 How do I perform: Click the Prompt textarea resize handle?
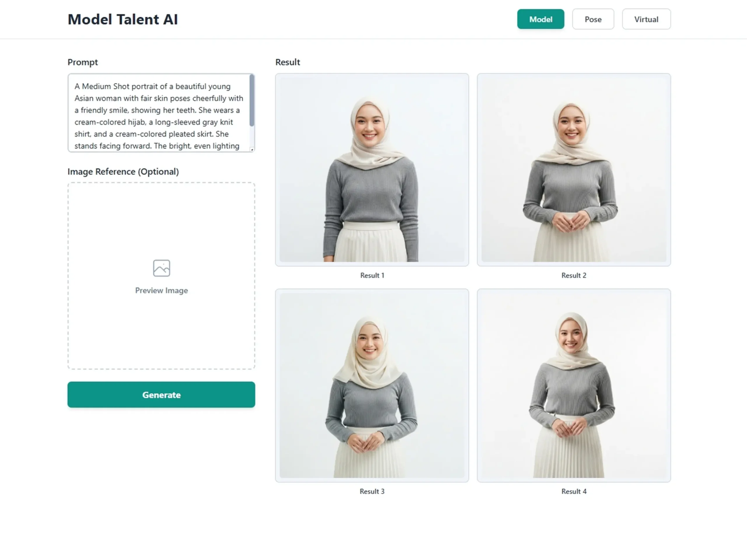coord(252,149)
